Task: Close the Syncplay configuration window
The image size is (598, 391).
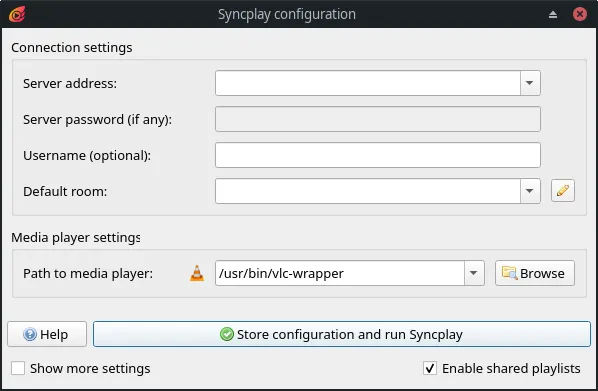Action: pyautogui.click(x=580, y=14)
